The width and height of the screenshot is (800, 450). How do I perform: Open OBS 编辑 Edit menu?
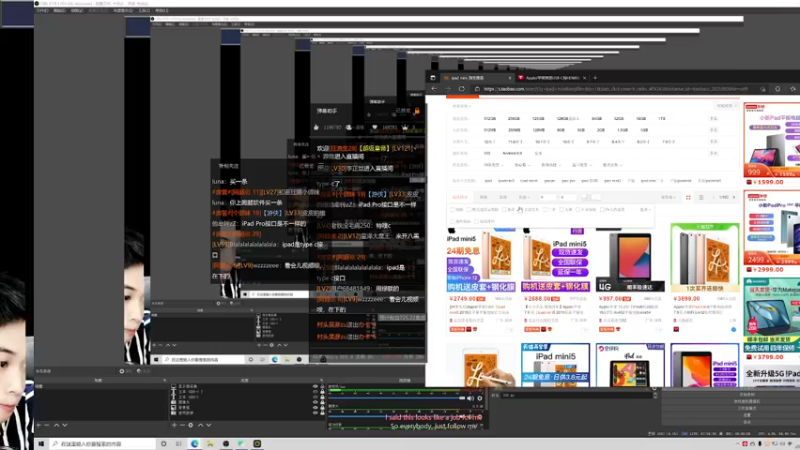(59, 11)
